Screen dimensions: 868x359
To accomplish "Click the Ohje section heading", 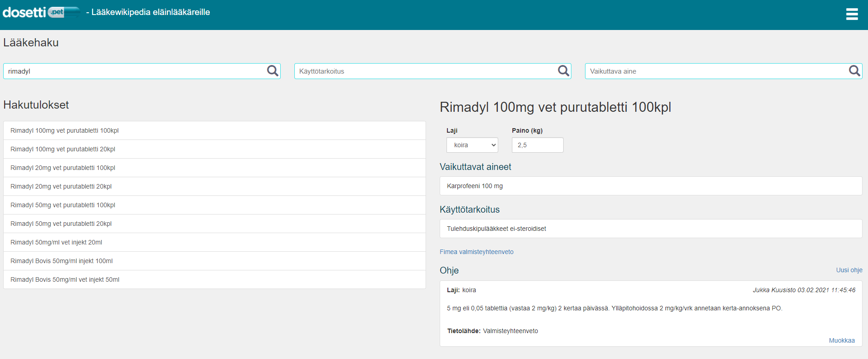I will coord(449,270).
